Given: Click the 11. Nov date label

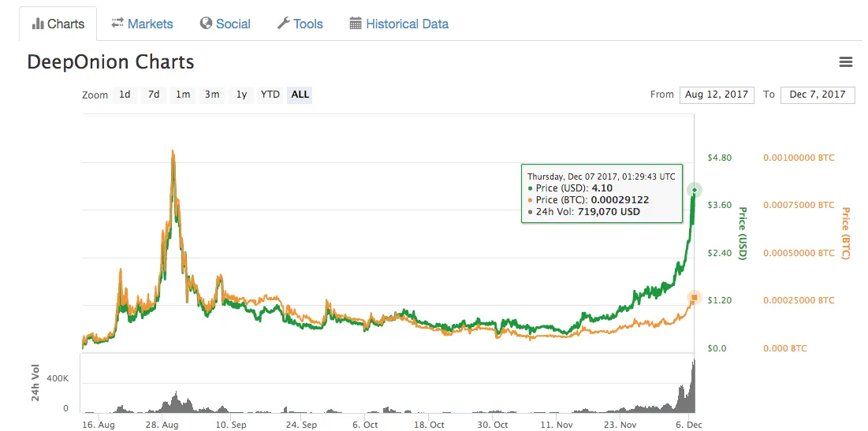Looking at the screenshot, I should coord(557,425).
